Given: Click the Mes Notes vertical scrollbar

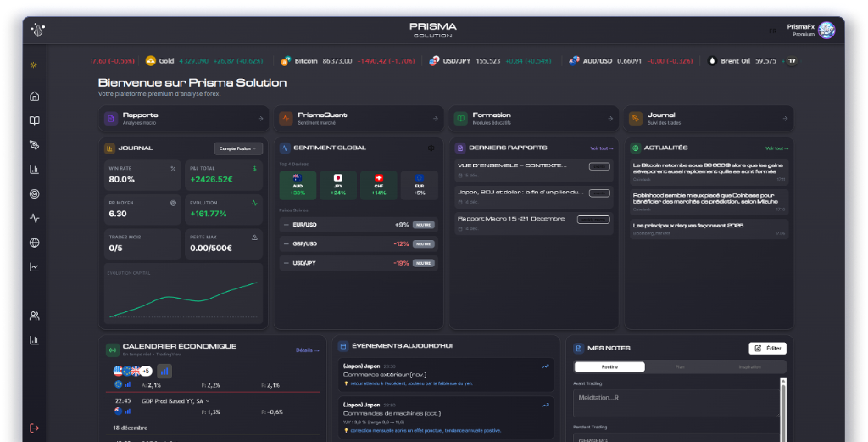Looking at the screenshot, I should (782, 409).
